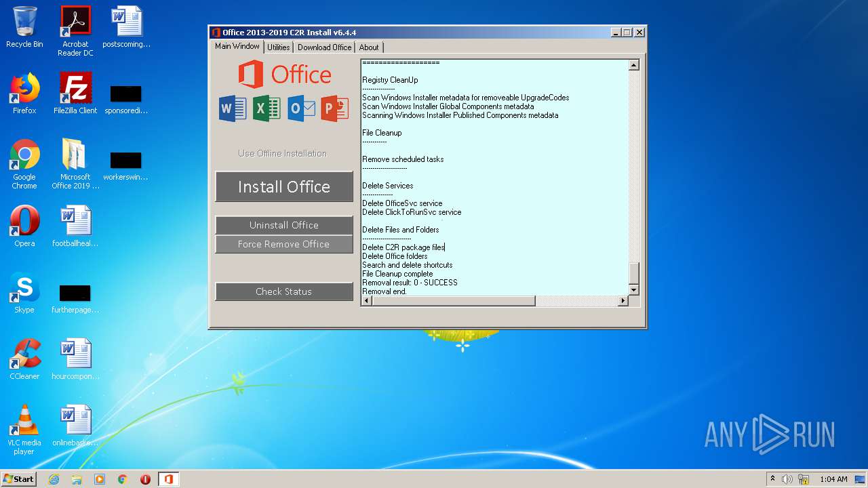Open the Start menu
Screen dimensions: 868x488
click(x=19, y=479)
